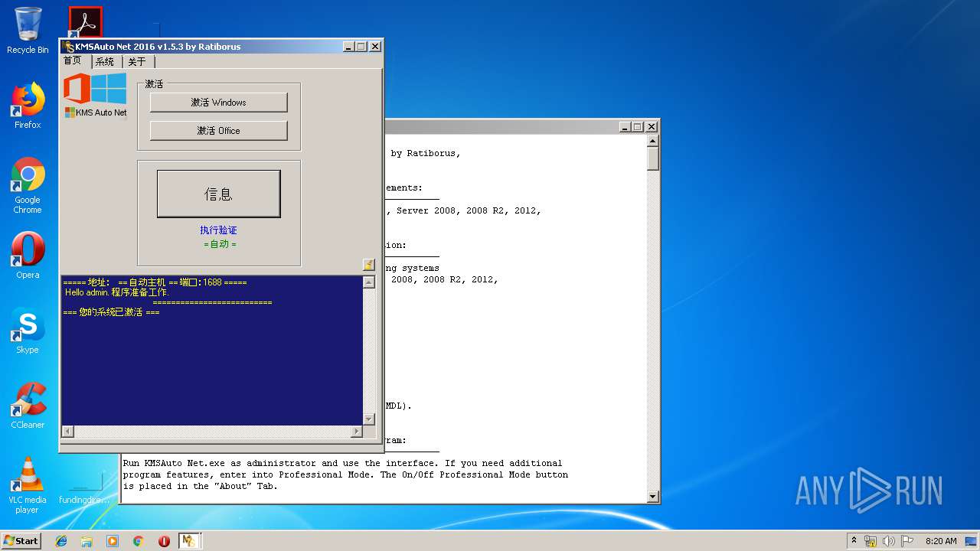Click the 执行验证 link
Viewport: 980px width, 551px height.
coord(218,230)
